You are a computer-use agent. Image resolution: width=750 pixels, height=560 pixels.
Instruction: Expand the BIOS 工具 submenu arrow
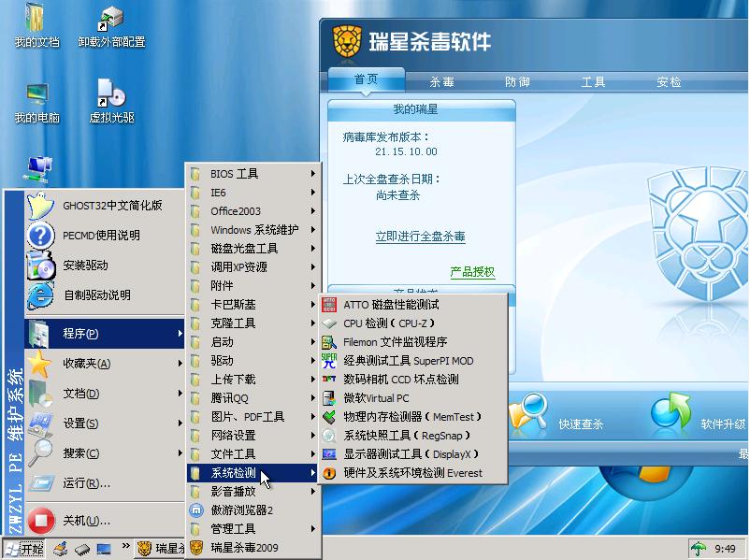point(313,174)
